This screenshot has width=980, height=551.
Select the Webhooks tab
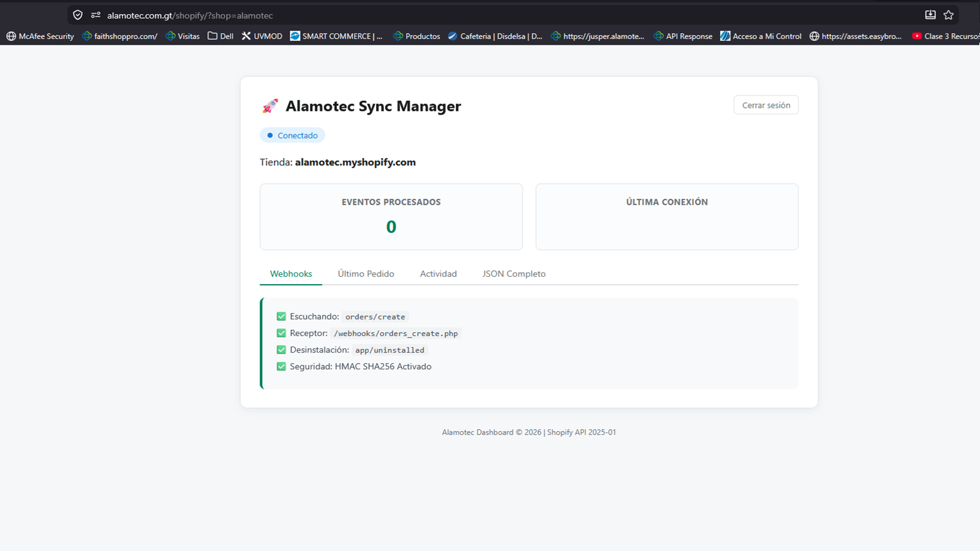[291, 274]
